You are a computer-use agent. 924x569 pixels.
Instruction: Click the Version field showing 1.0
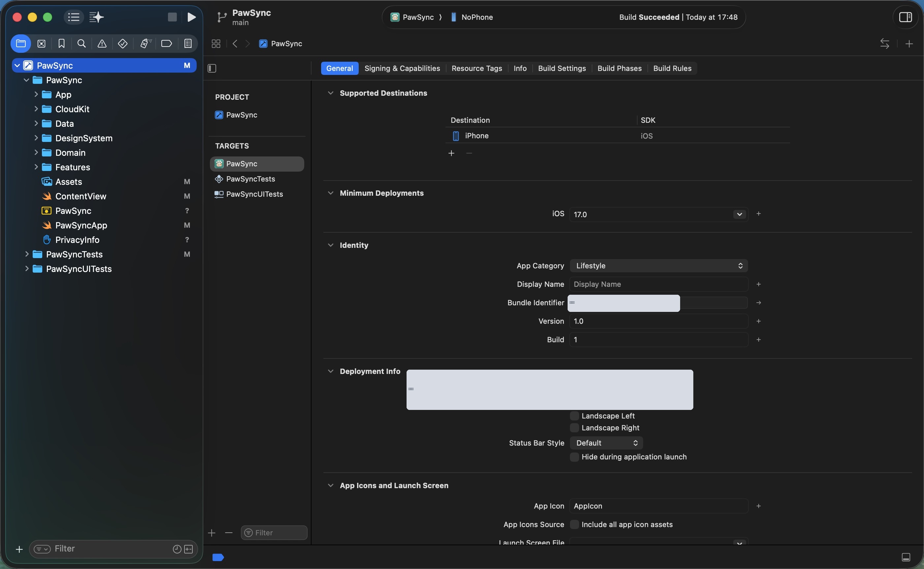tap(659, 321)
